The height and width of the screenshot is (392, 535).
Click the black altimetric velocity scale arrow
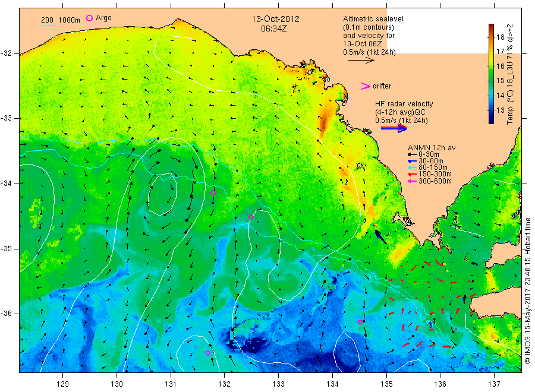pyautogui.click(x=361, y=61)
